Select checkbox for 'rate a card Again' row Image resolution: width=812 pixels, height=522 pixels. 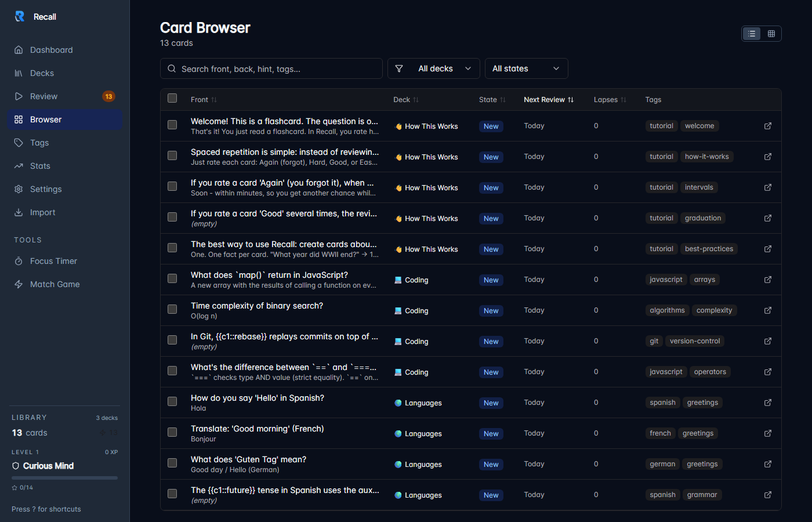tap(172, 186)
